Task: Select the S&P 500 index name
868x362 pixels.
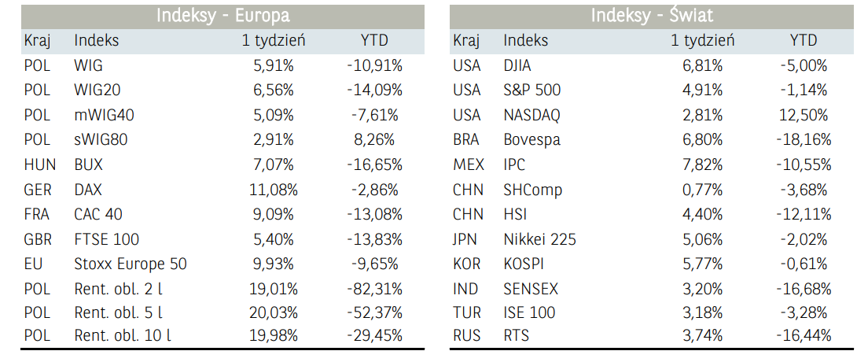Action: click(x=532, y=90)
